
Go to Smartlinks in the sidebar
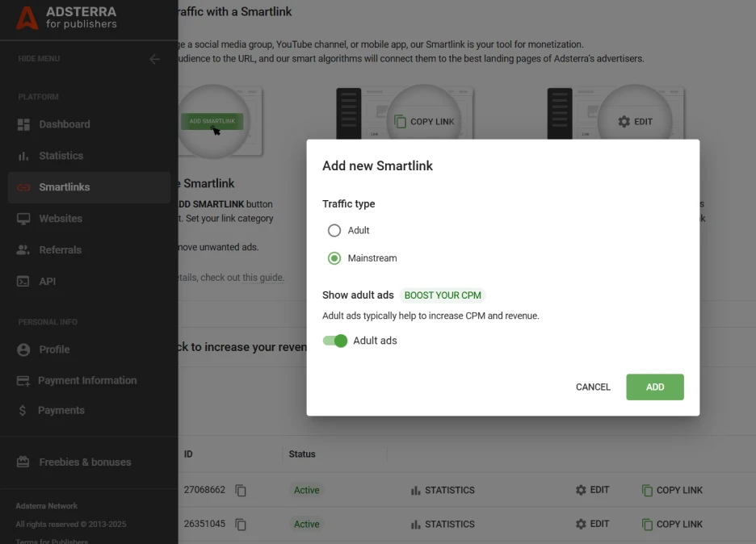click(x=89, y=187)
